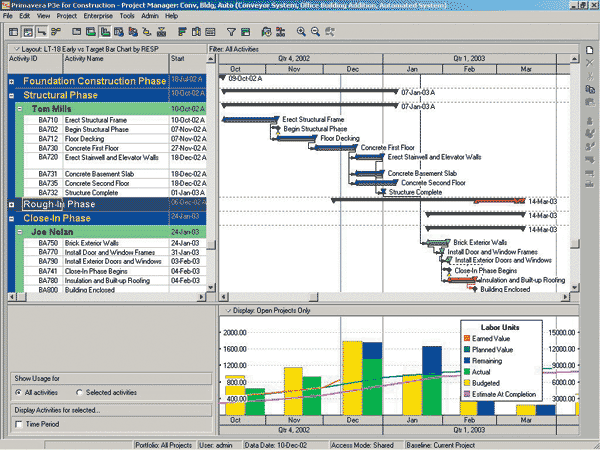The height and width of the screenshot is (450, 600).
Task: Click the Remaining legend swatch
Action: point(467,361)
